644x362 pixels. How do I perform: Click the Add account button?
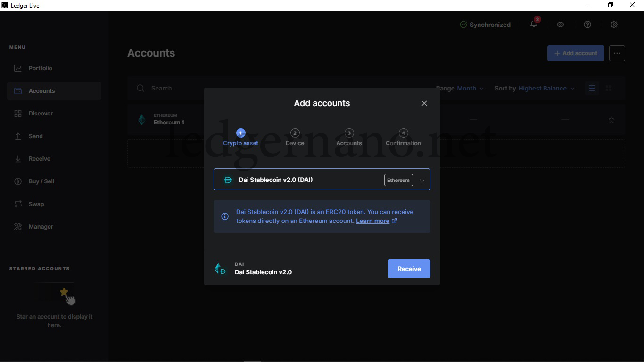576,53
